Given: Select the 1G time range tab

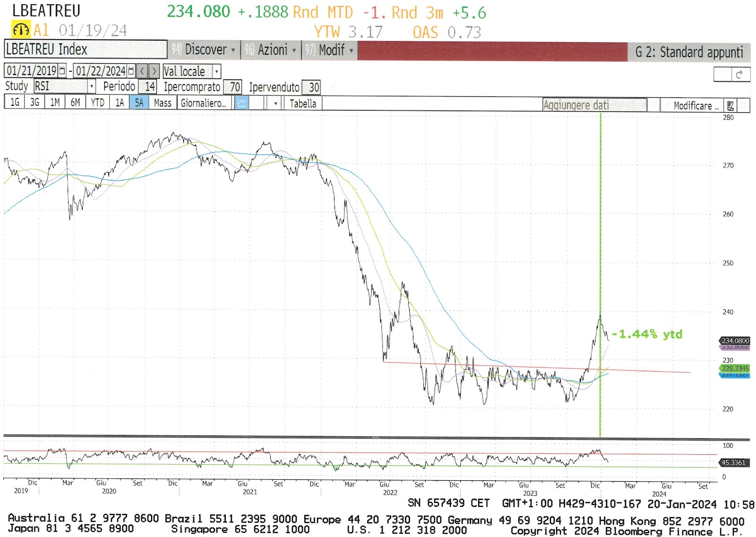Looking at the screenshot, I should 15,102.
